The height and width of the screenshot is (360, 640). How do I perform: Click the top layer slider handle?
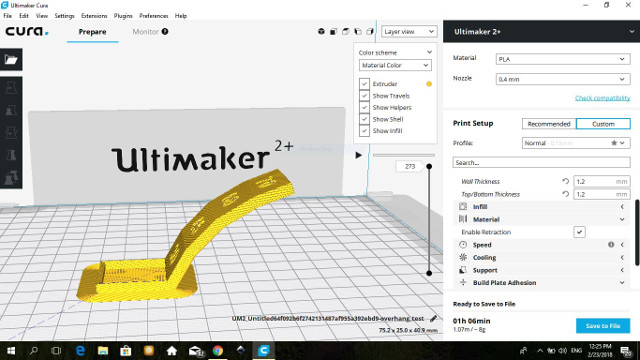point(429,166)
